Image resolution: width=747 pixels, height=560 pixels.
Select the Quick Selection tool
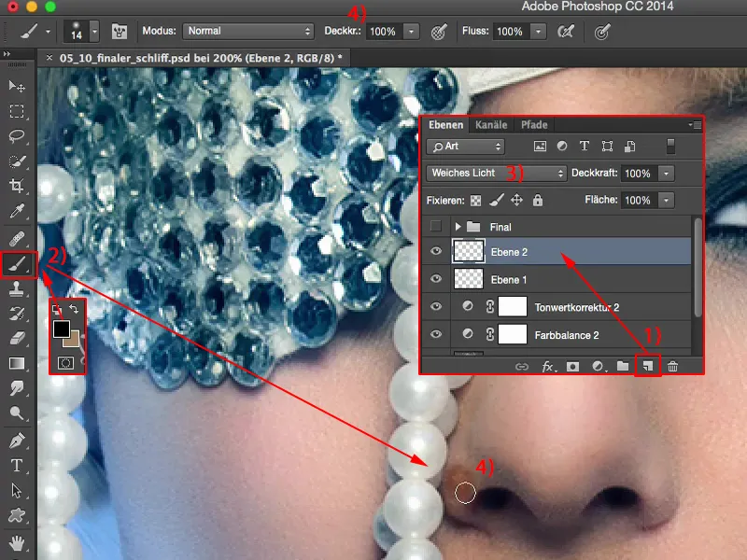17,161
